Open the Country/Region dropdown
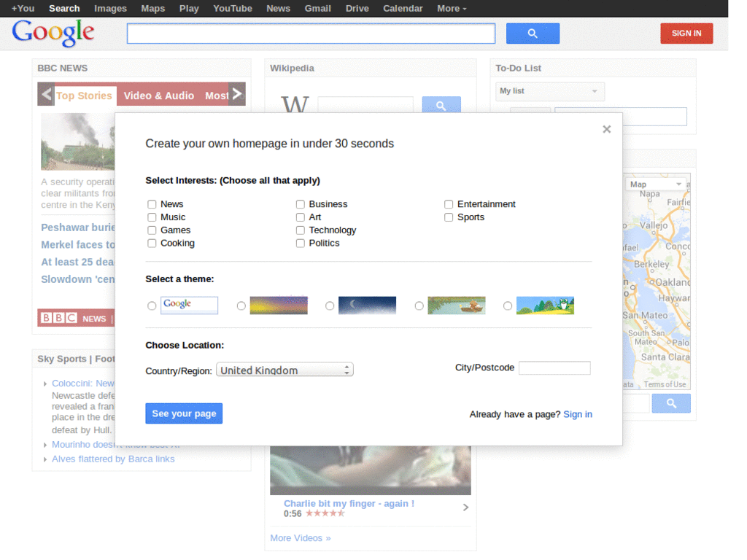The image size is (747, 560). tap(285, 370)
